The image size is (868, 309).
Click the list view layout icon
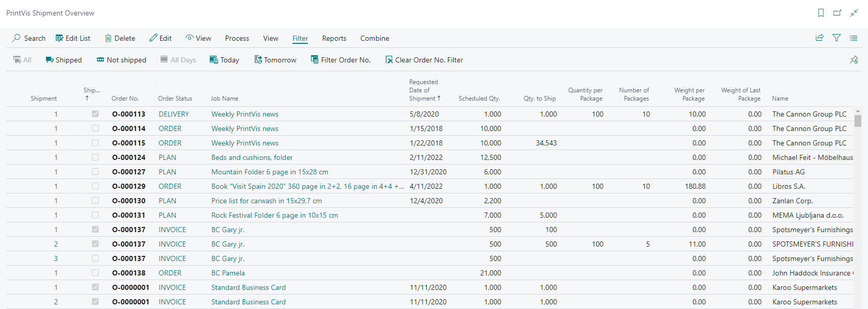click(x=854, y=38)
